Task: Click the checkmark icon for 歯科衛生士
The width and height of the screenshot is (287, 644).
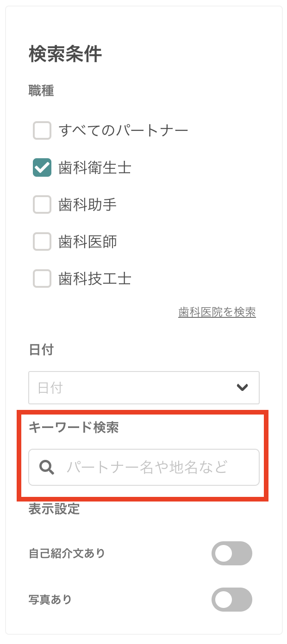Action: point(42,167)
